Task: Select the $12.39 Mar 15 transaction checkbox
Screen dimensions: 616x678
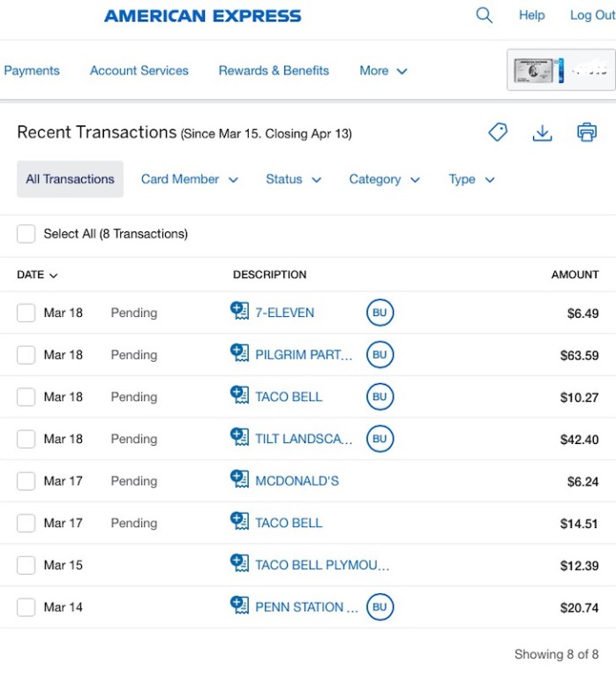Action: pos(26,565)
